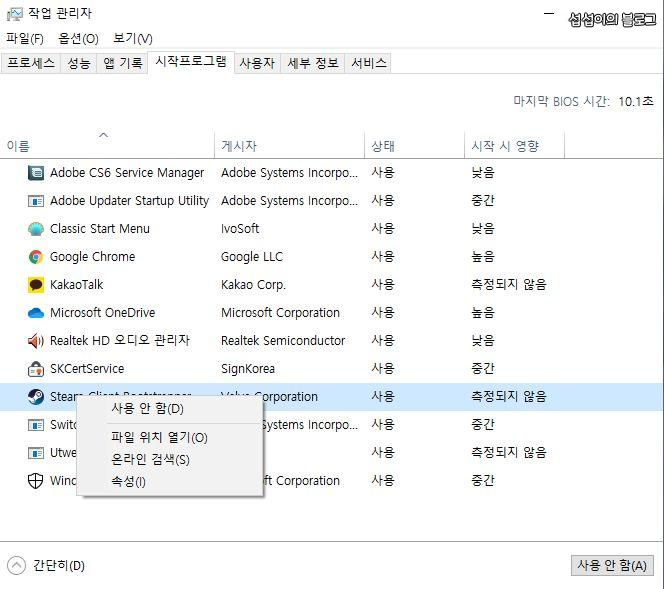This screenshot has height=589, width=664.
Task: Open the 파일(F) menu
Action: pyautogui.click(x=25, y=39)
